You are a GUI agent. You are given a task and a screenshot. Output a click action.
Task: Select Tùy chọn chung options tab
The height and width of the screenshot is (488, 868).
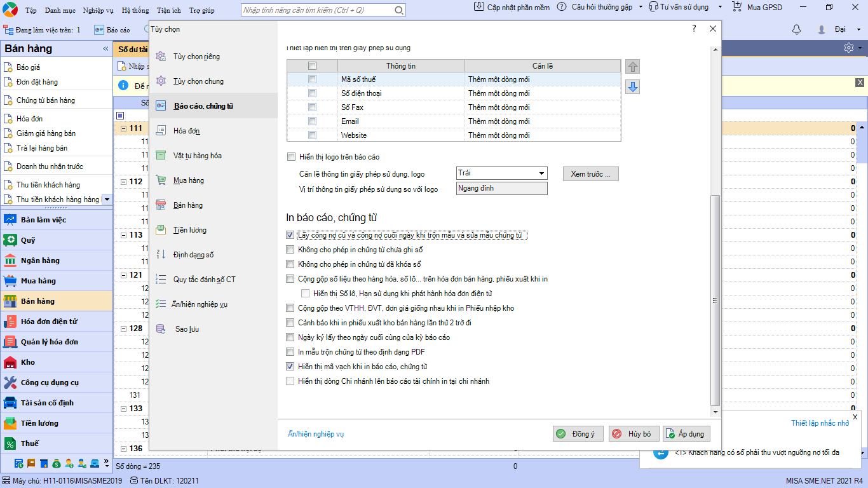(198, 81)
